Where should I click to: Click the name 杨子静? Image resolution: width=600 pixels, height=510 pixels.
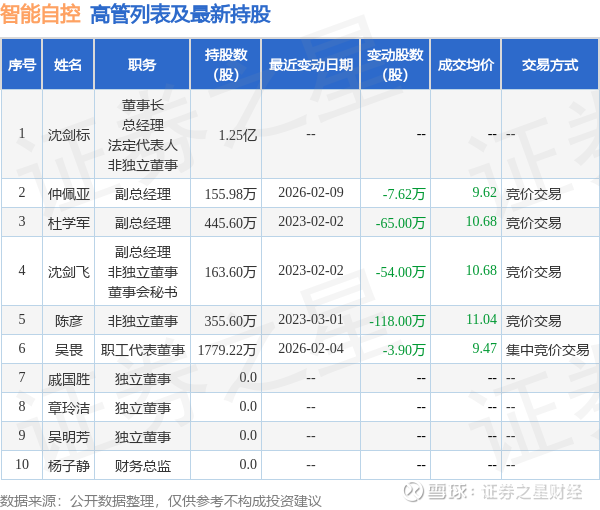69,466
